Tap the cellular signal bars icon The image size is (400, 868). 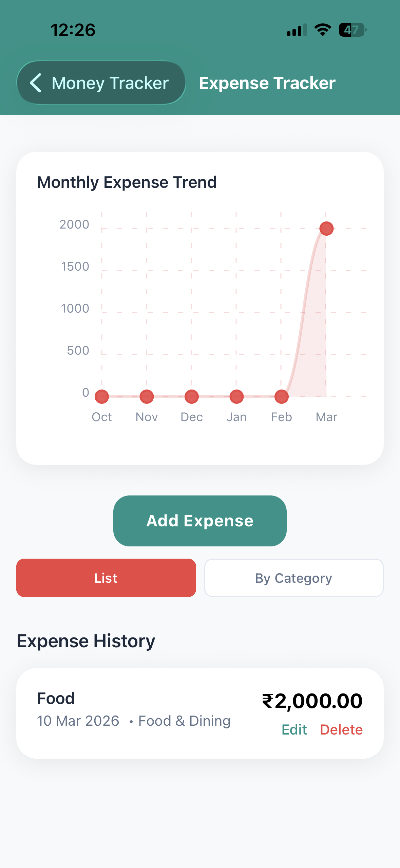coord(297,30)
